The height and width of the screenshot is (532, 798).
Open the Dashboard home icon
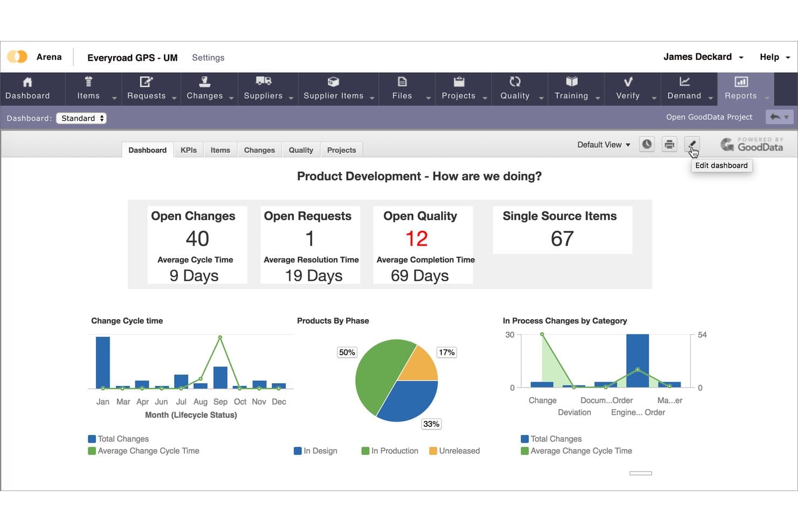[x=27, y=82]
